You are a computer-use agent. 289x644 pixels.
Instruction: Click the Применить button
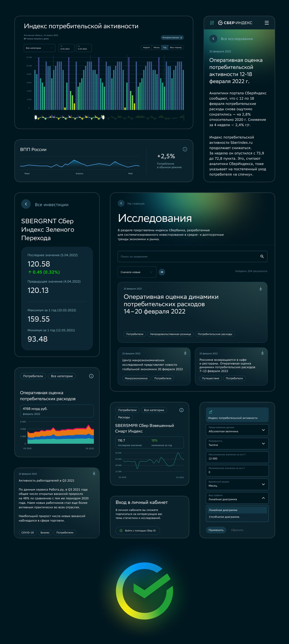[x=216, y=530]
